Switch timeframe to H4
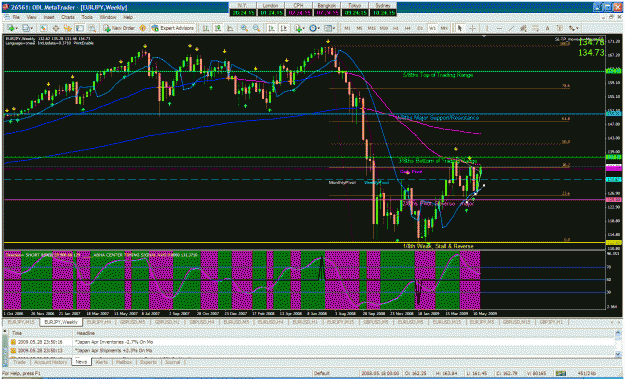This screenshot has width=625, height=379. [x=408, y=28]
